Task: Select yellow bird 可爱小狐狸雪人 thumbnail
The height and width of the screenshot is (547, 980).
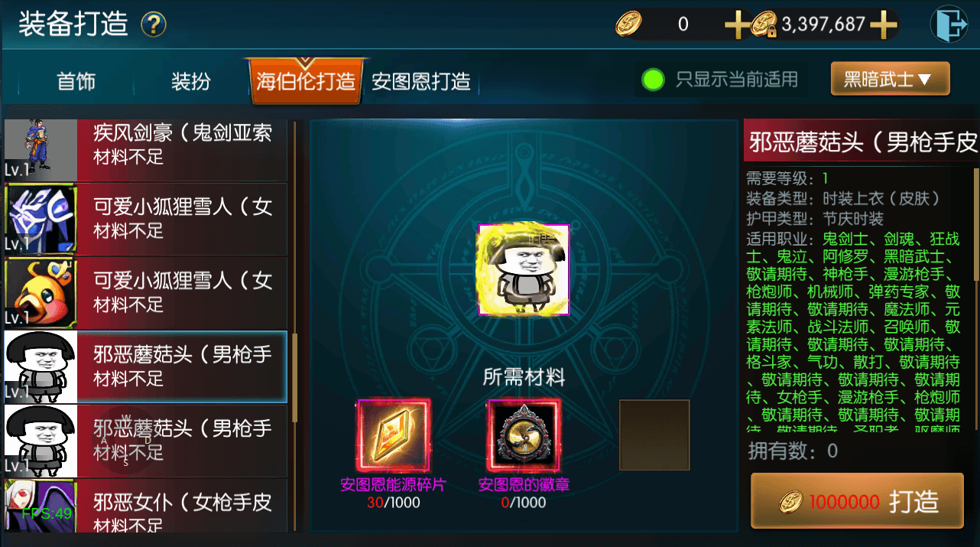Action: point(41,292)
